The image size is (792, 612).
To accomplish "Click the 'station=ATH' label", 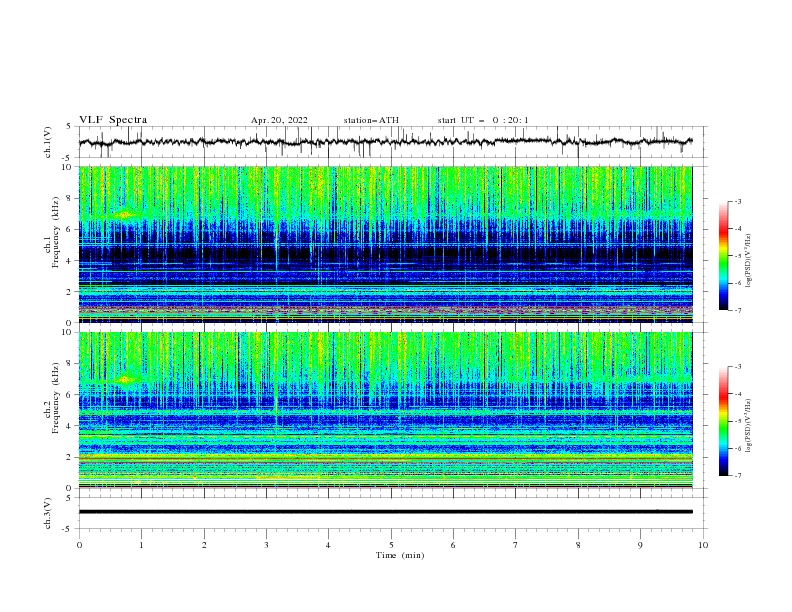I will point(371,120).
